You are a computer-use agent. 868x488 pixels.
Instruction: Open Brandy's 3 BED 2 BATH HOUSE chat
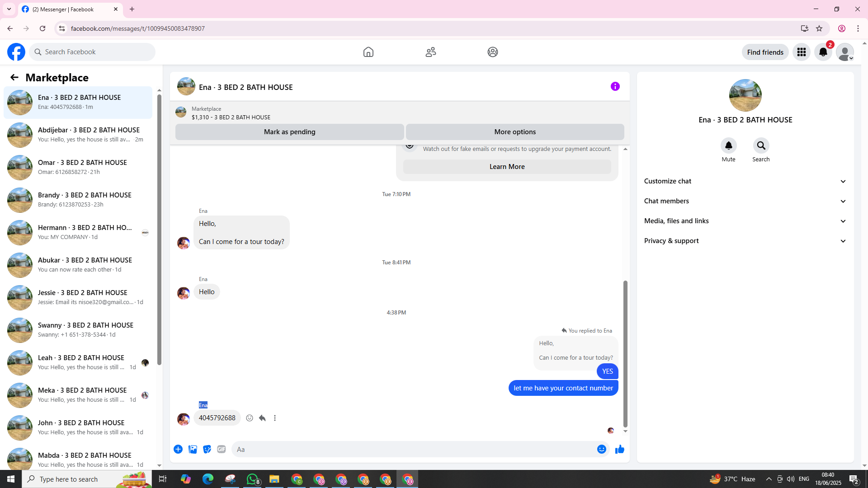tap(78, 200)
